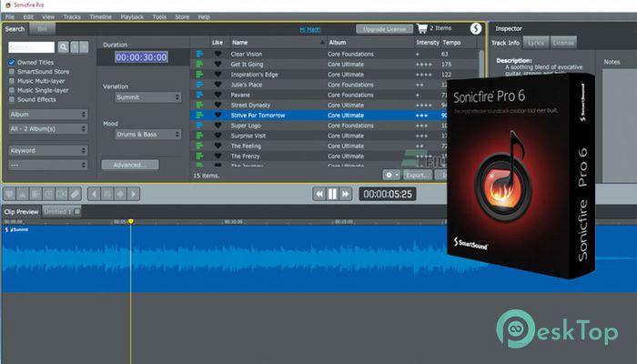This screenshot has width=637, height=364.
Task: Click the shopping cart icon
Action: pos(422,28)
